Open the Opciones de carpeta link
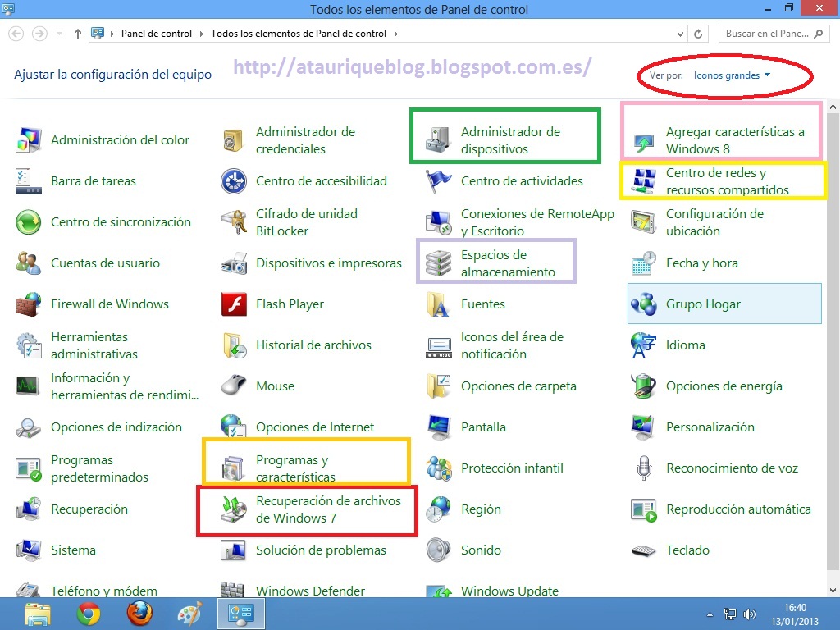Screen dimensions: 840x630 click(518, 386)
